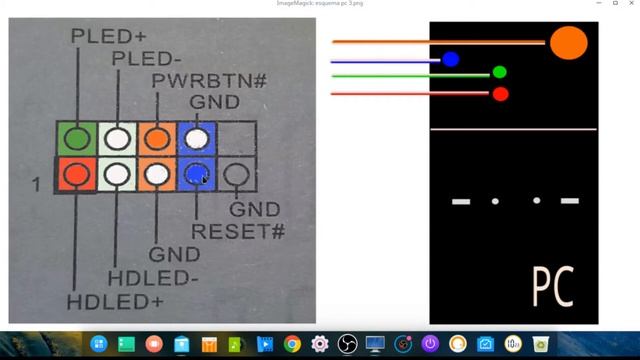Click the 'HDLED+' label
The image size is (640, 360).
[115, 302]
